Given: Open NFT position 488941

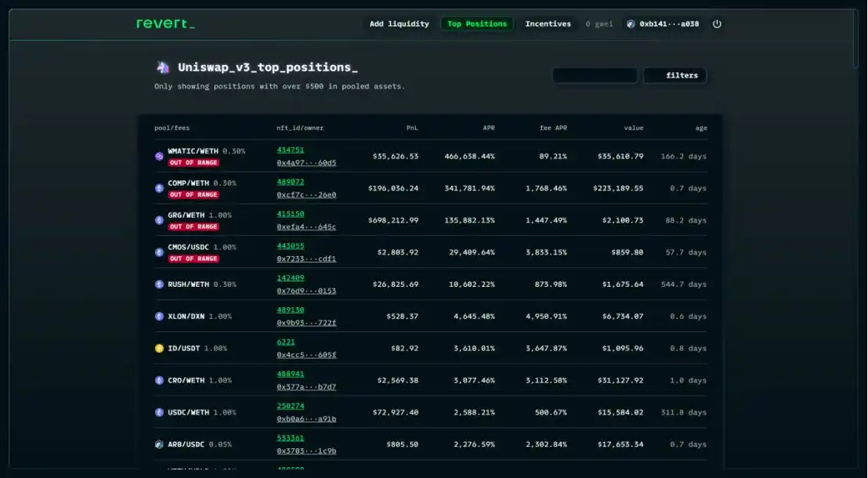Looking at the screenshot, I should coord(291,374).
